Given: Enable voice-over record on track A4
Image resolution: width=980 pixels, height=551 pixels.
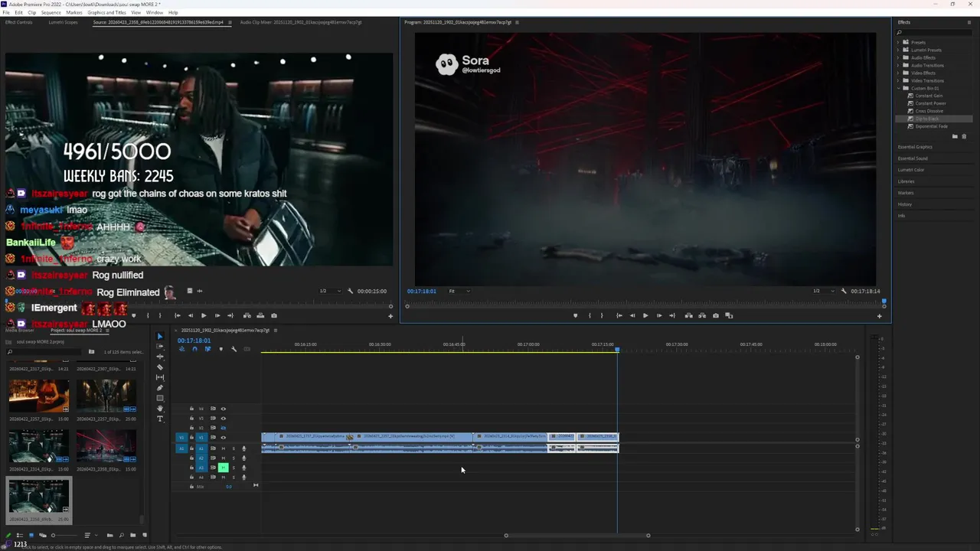Looking at the screenshot, I should point(244,477).
